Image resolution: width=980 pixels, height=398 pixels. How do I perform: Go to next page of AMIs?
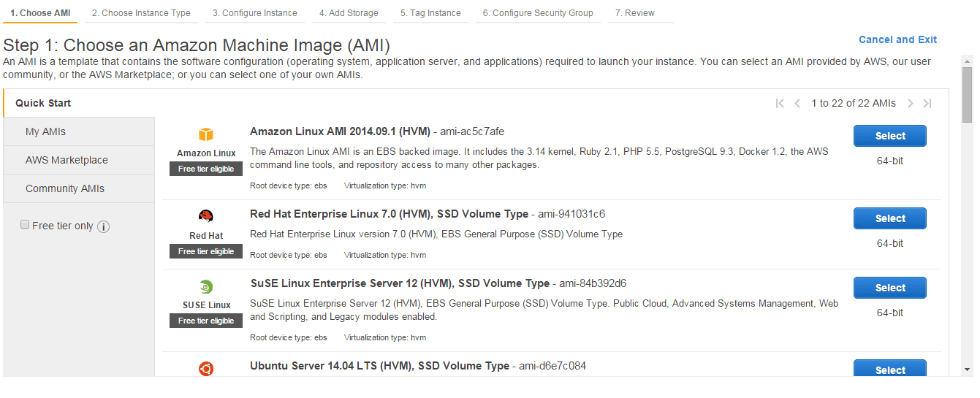click(x=910, y=104)
